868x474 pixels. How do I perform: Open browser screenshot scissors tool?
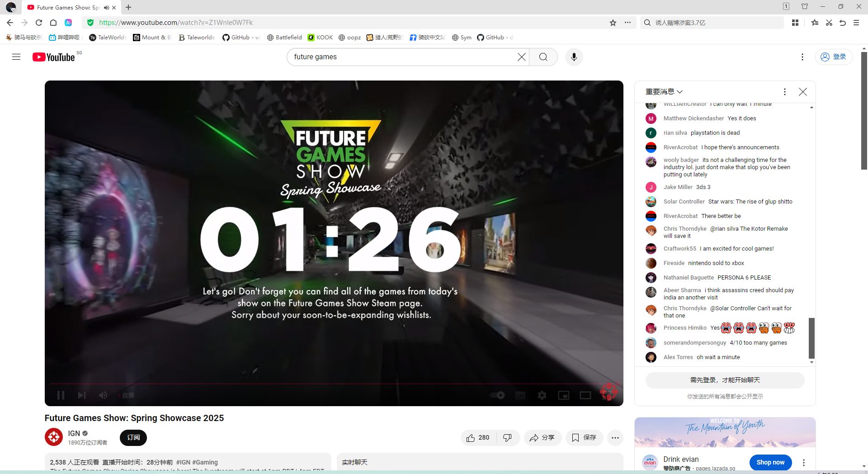[829, 23]
